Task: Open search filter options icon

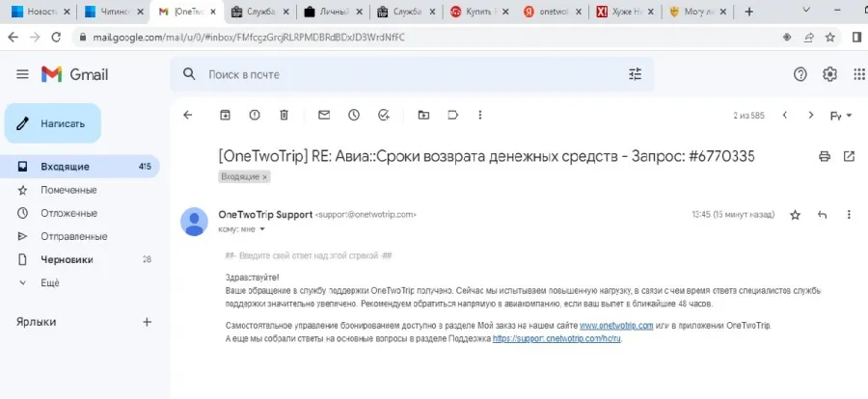Action: pyautogui.click(x=635, y=74)
